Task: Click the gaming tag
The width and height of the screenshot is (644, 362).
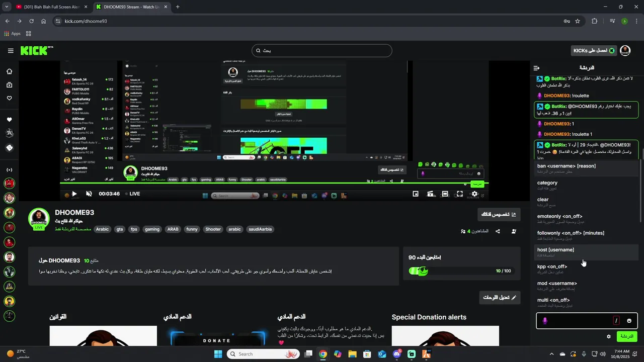Action: tap(152, 229)
